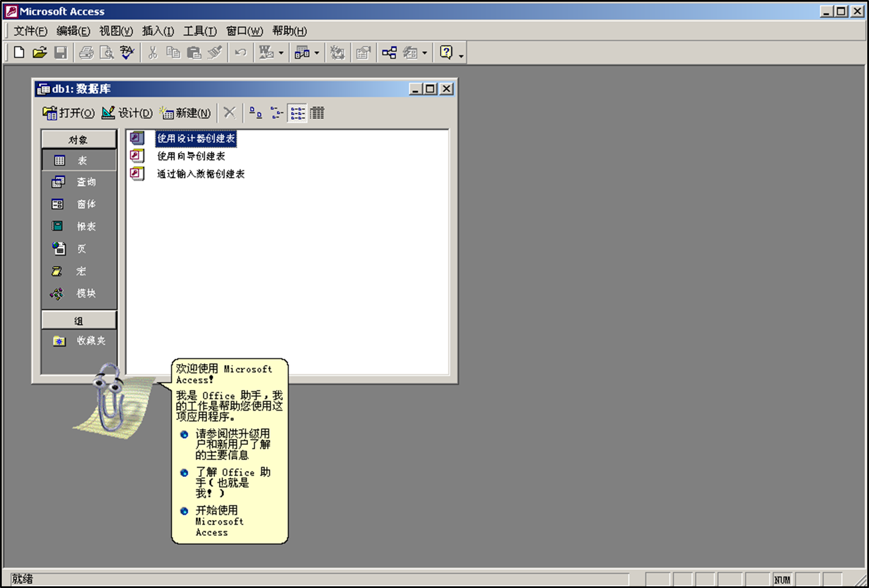The height and width of the screenshot is (588, 869).
Task: Open the 工具(T) menu
Action: click(x=200, y=31)
